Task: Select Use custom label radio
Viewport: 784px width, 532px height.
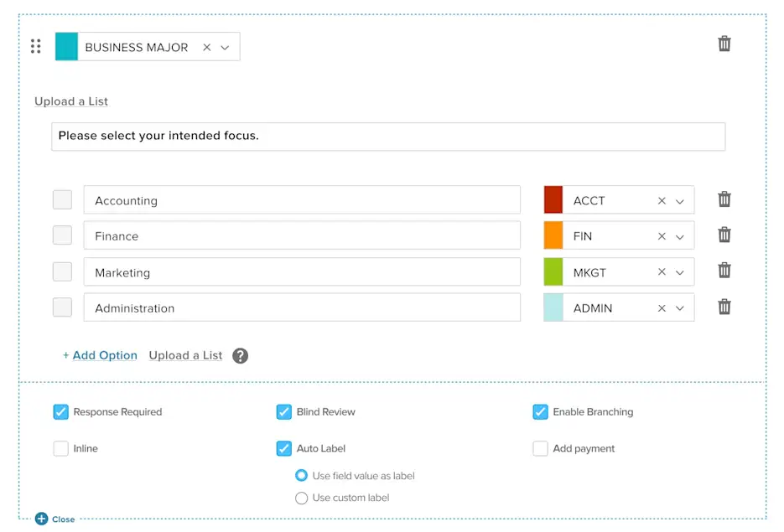Action: 301,498
